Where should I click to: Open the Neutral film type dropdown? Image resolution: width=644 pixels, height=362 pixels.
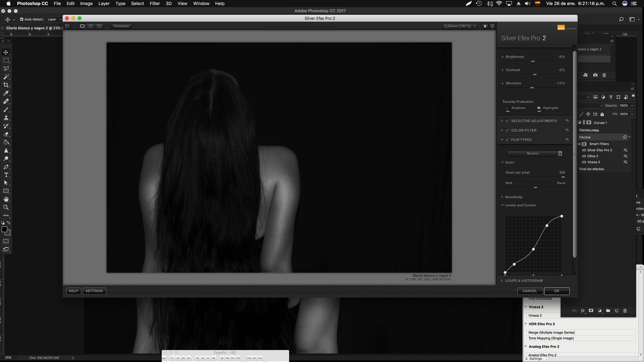tap(535, 153)
